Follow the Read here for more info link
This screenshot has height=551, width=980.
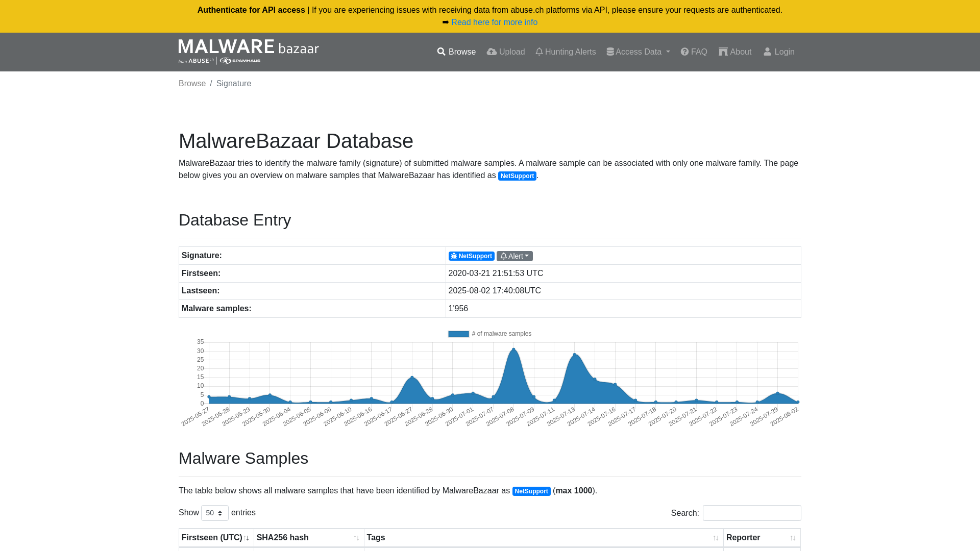point(494,22)
